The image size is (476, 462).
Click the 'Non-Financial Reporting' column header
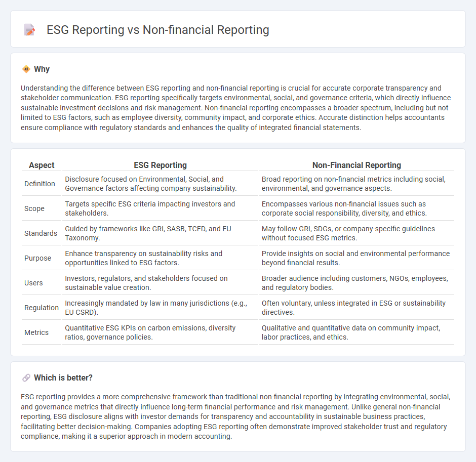(356, 165)
